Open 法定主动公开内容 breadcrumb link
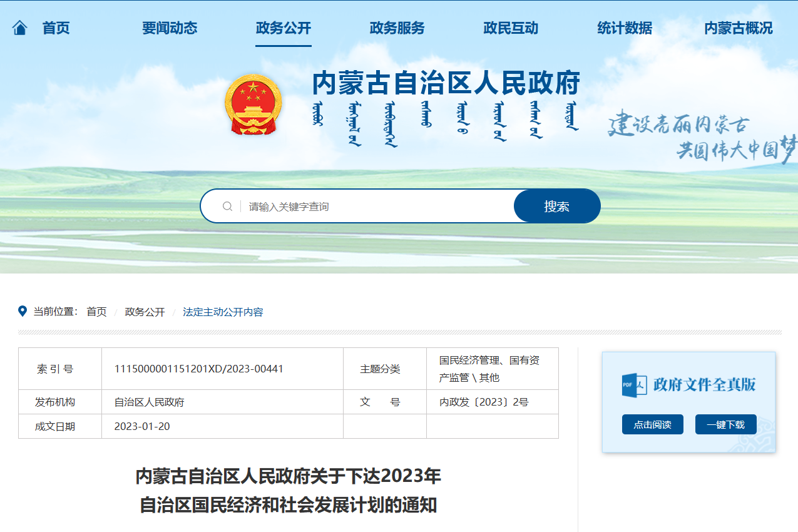This screenshot has width=798, height=532. (223, 312)
